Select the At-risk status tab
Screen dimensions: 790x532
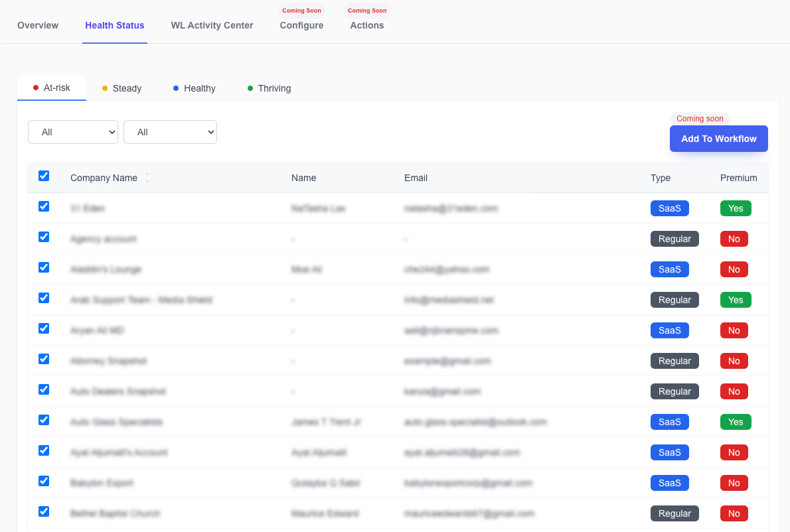pyautogui.click(x=51, y=88)
